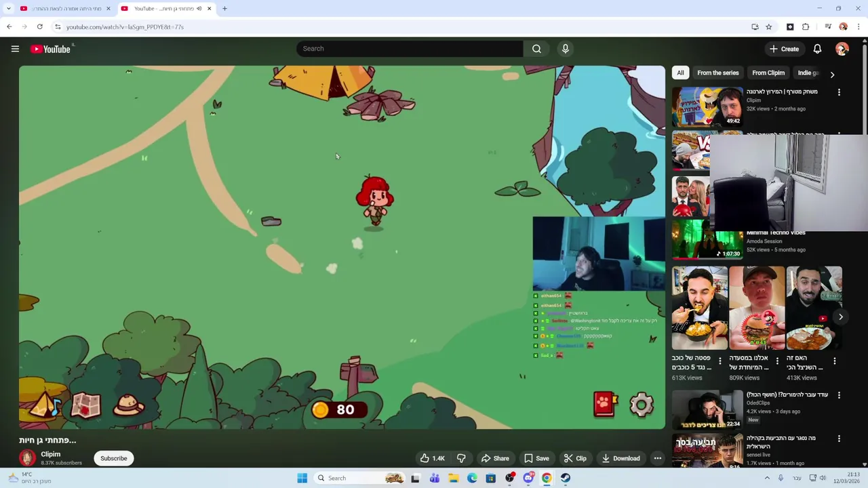
Task: Open the 809K views burger Short thumbnail
Action: pyautogui.click(x=757, y=308)
